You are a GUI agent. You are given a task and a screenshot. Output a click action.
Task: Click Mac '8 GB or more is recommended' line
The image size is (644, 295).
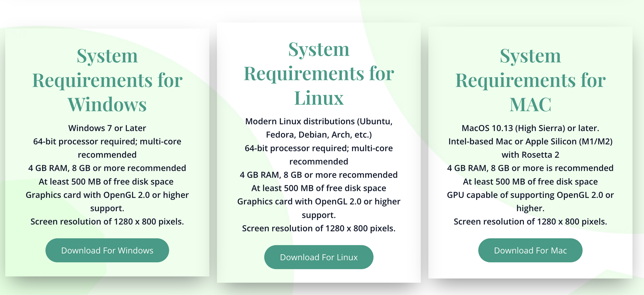[x=530, y=168]
